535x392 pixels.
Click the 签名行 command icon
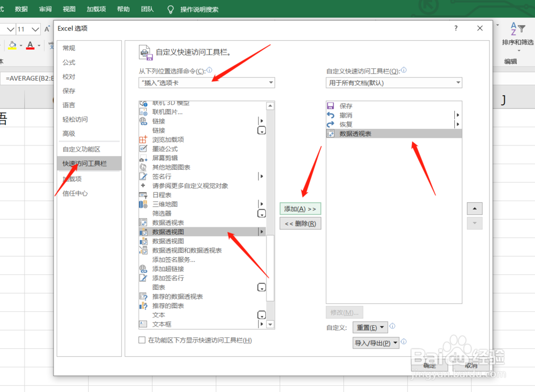point(143,176)
